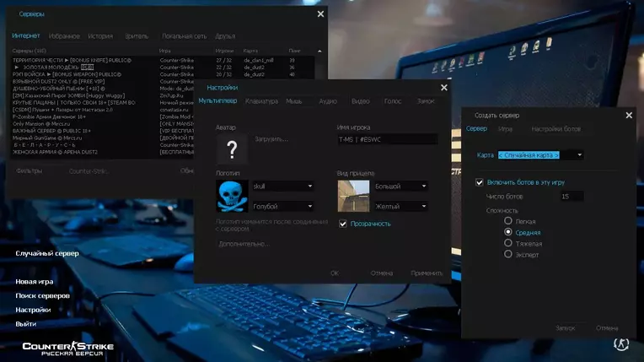
Task: Open the Желтый crosshair color dropdown
Action: tap(401, 206)
